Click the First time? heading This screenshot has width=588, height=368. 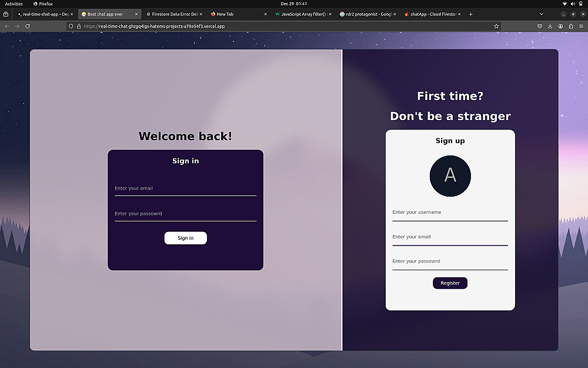point(450,96)
